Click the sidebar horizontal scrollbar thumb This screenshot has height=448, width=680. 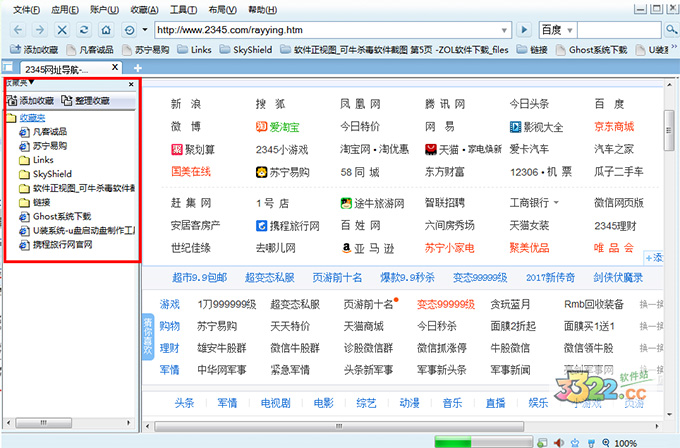coord(43,422)
